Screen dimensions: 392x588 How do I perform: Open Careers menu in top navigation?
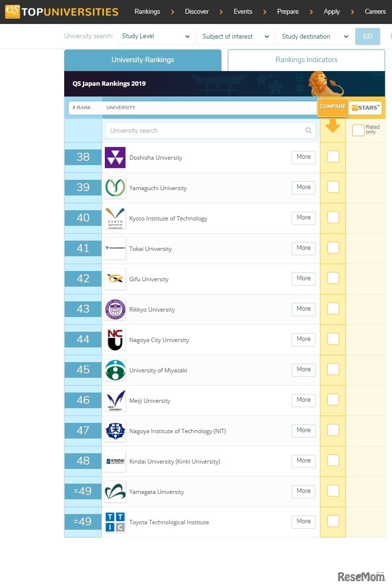coord(375,11)
